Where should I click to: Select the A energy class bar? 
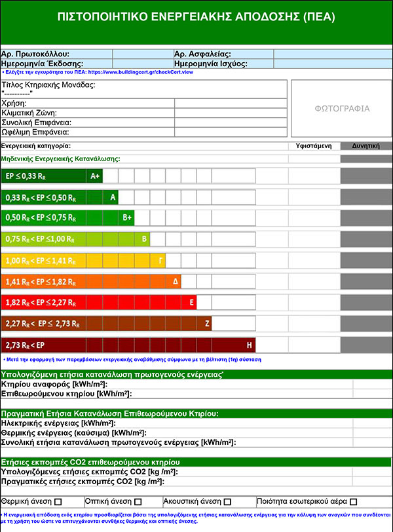point(60,197)
